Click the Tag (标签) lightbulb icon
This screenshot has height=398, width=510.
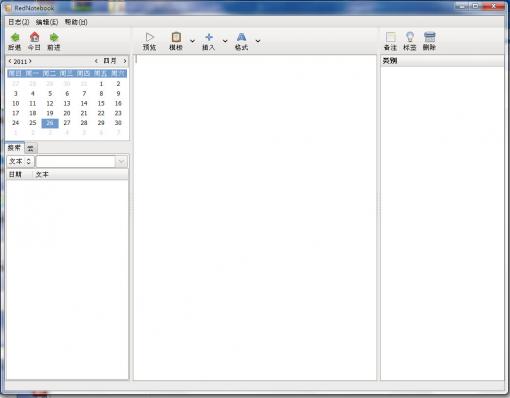[x=410, y=37]
